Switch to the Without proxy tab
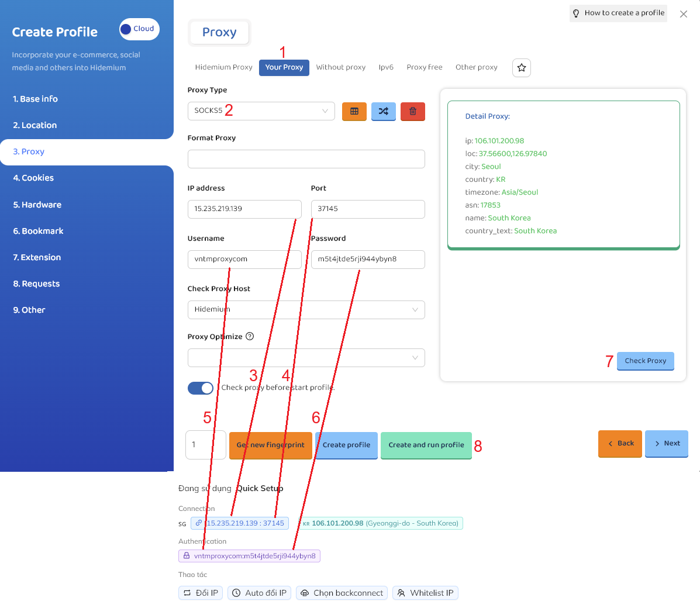Image resolution: width=700 pixels, height=608 pixels. pyautogui.click(x=340, y=67)
